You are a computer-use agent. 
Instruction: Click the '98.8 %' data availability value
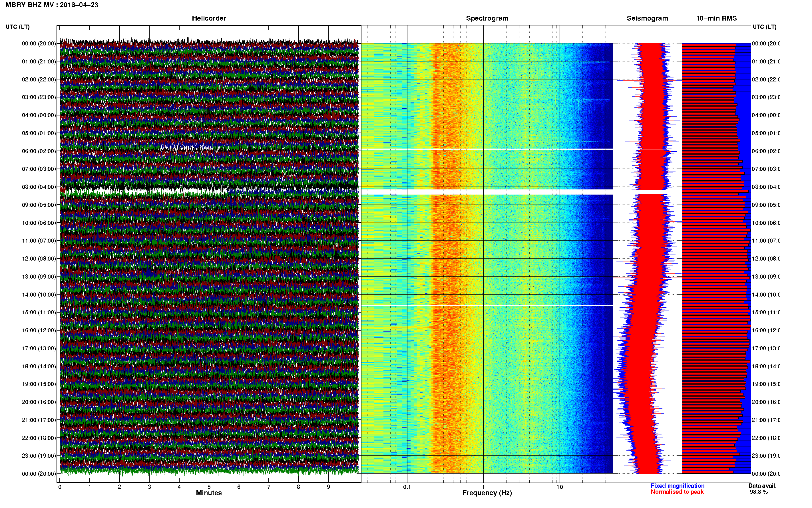759,492
